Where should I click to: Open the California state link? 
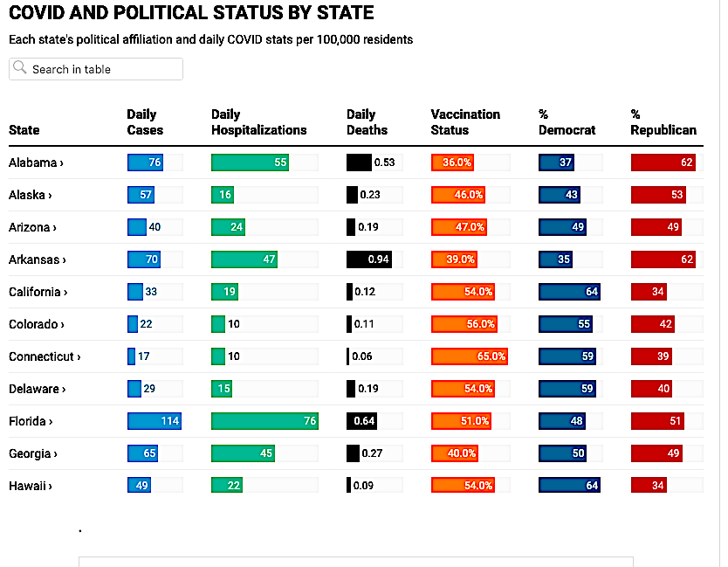click(38, 292)
